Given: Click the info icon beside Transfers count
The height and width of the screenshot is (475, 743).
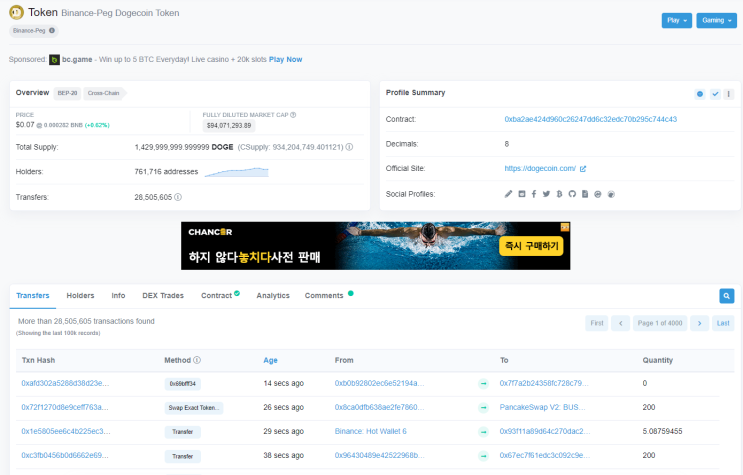Looking at the screenshot, I should pos(178,197).
